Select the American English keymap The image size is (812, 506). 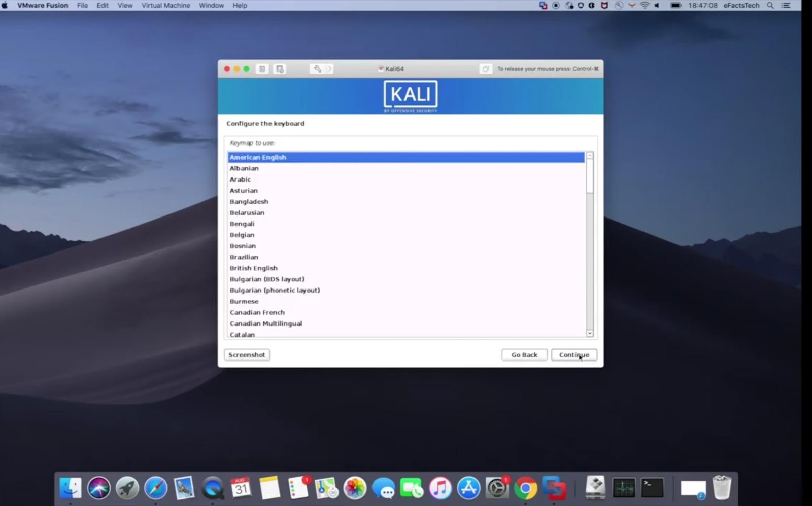click(x=406, y=157)
